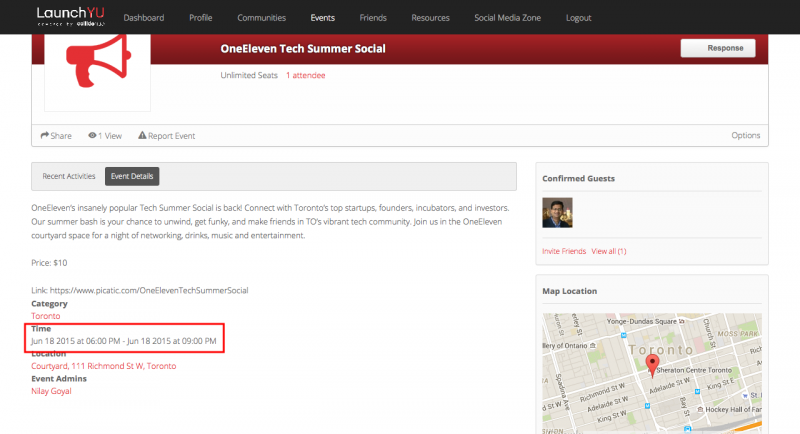
Task: Click the Response button
Action: coord(718,48)
